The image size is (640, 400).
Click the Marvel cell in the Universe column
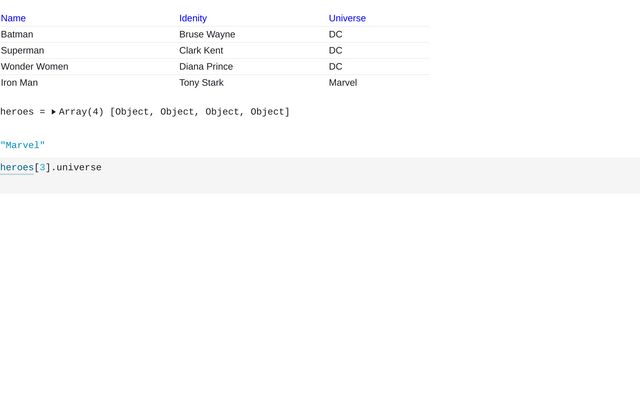coord(343,82)
